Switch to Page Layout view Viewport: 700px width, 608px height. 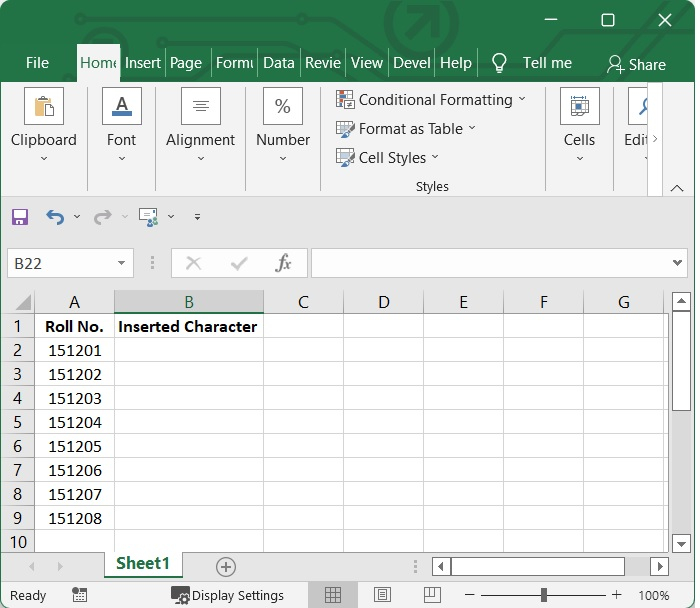pos(382,595)
